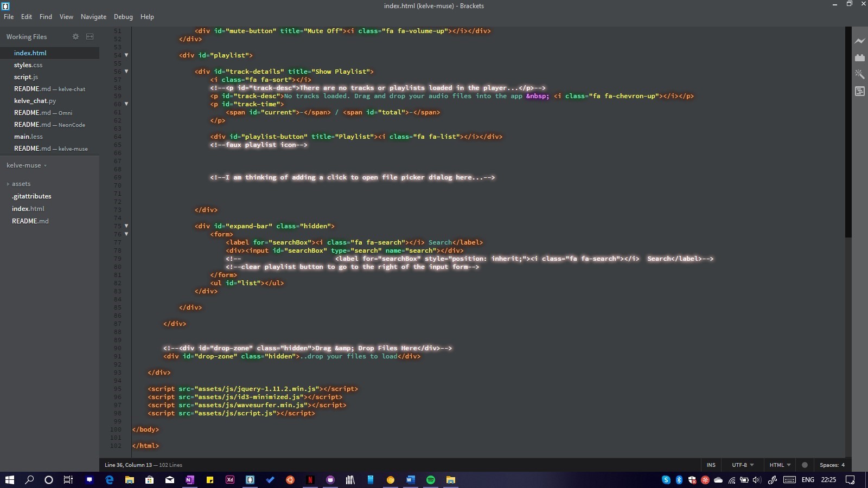Collapse the code fold at line 54
The height and width of the screenshot is (488, 868).
click(x=126, y=55)
